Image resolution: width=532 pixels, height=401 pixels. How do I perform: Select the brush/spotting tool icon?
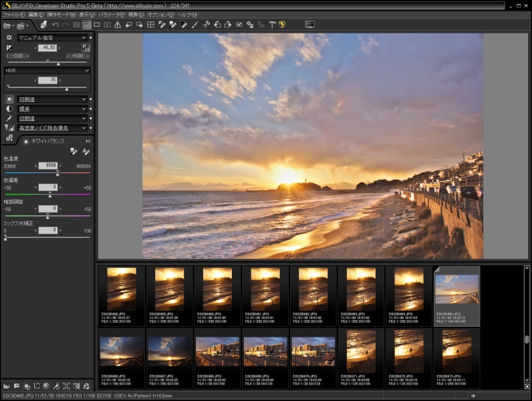[x=194, y=25]
